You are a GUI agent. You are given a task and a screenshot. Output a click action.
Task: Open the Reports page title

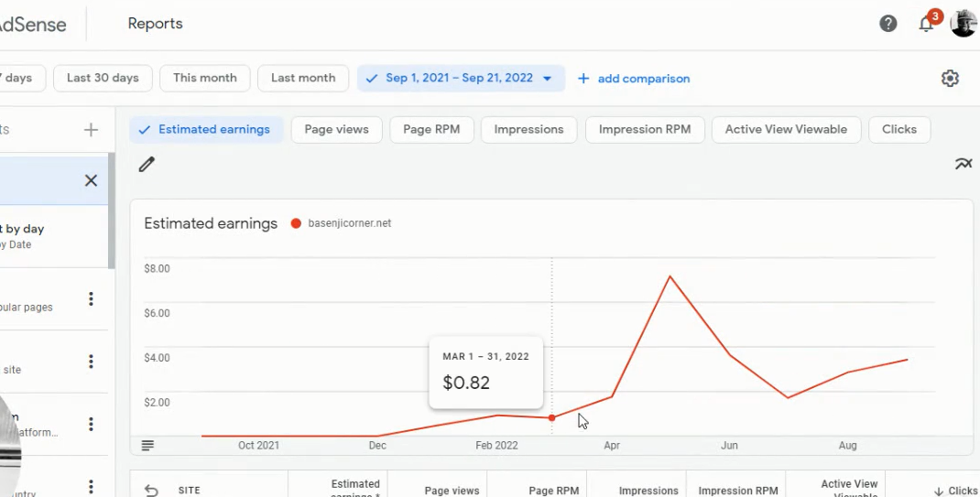(155, 24)
